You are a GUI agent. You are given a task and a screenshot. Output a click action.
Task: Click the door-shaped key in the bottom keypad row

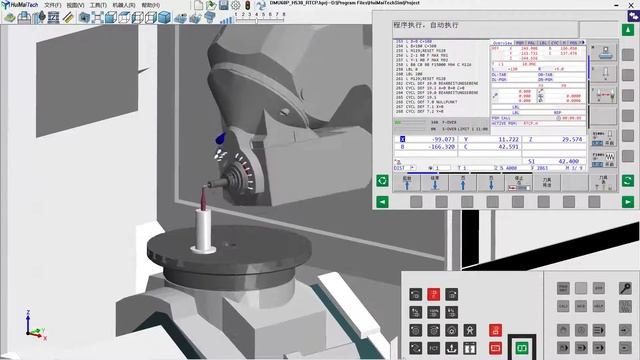tap(470, 348)
